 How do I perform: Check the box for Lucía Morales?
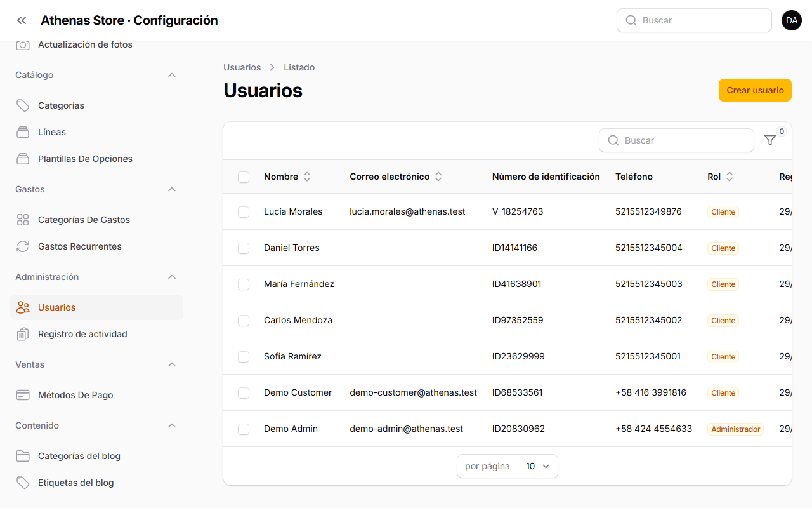(x=244, y=212)
